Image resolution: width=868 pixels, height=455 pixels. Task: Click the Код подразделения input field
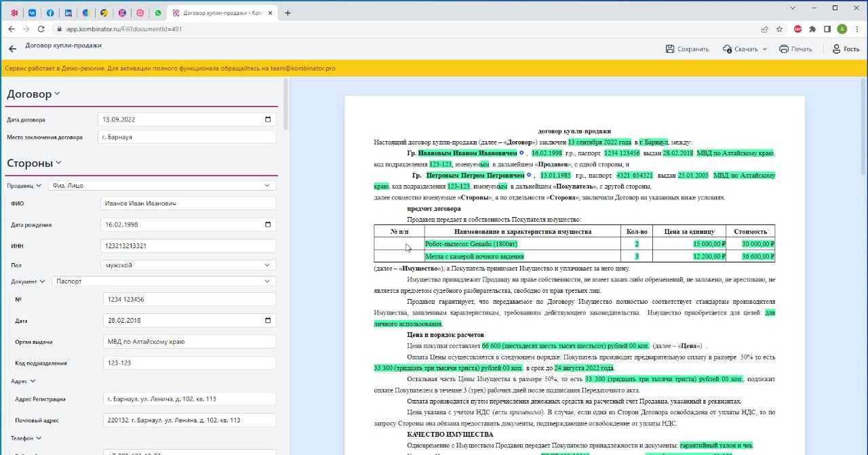(x=190, y=363)
